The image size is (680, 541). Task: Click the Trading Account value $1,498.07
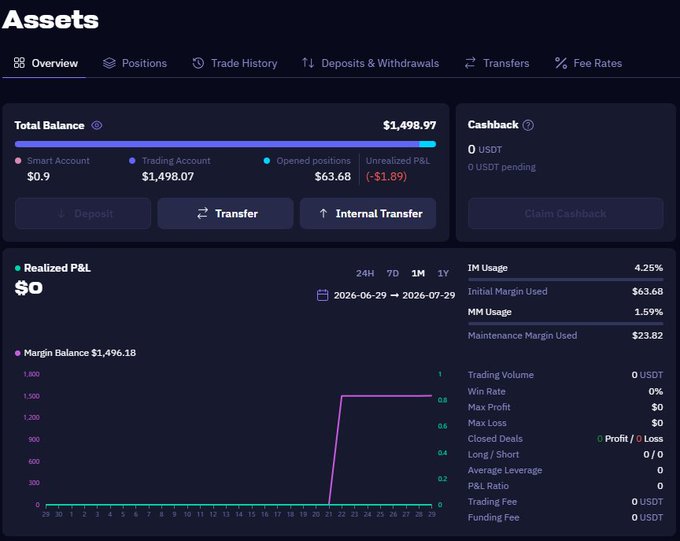168,177
